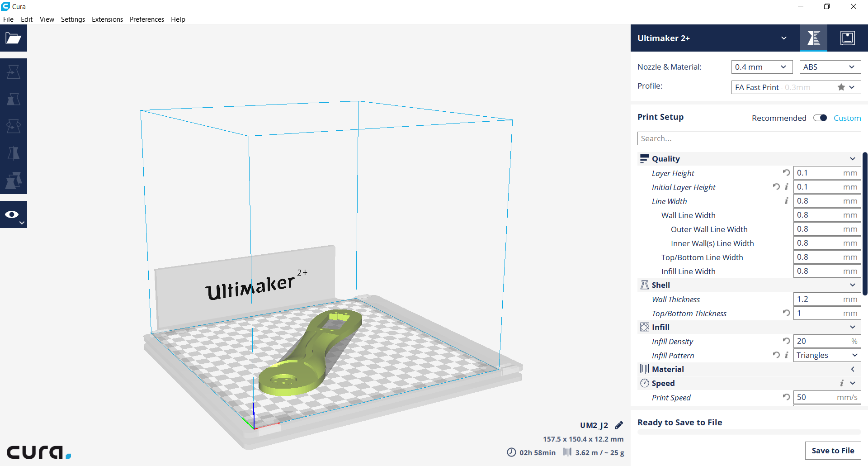Click the Outer Wall Line Width field
The height and width of the screenshot is (466, 868).
(x=827, y=229)
